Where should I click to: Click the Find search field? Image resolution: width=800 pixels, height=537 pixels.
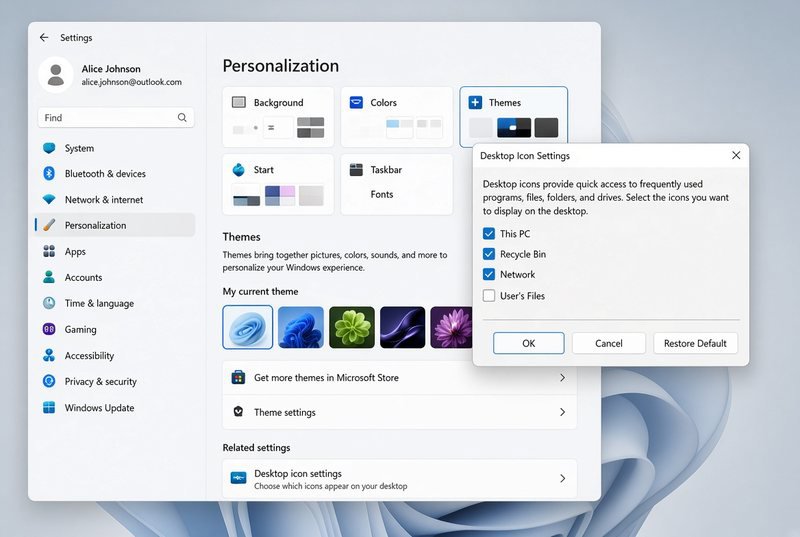pos(116,118)
